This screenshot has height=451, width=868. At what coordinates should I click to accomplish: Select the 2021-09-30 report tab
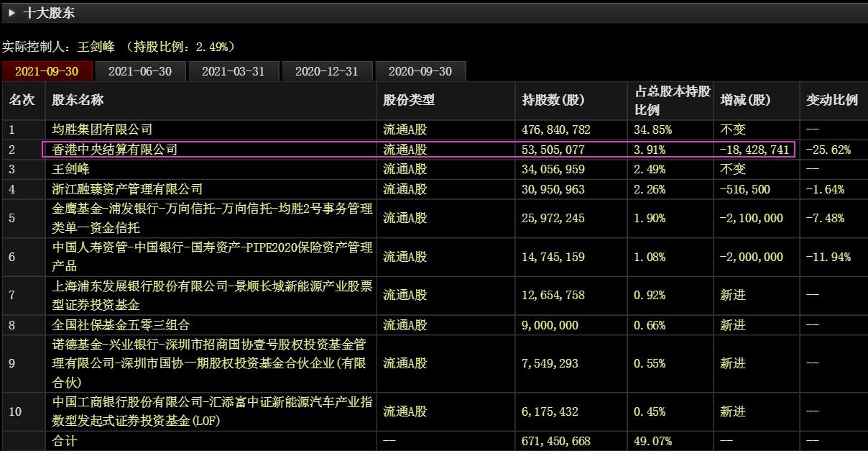(x=48, y=71)
